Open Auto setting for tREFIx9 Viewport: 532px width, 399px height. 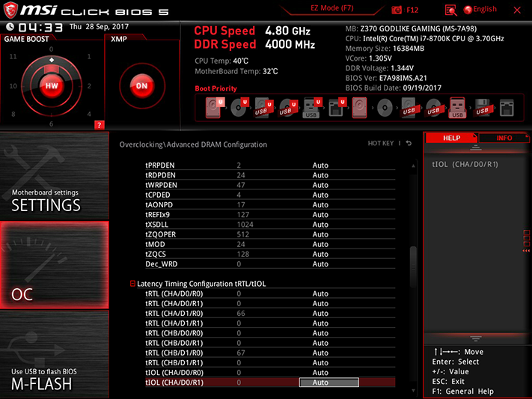pyautogui.click(x=320, y=215)
